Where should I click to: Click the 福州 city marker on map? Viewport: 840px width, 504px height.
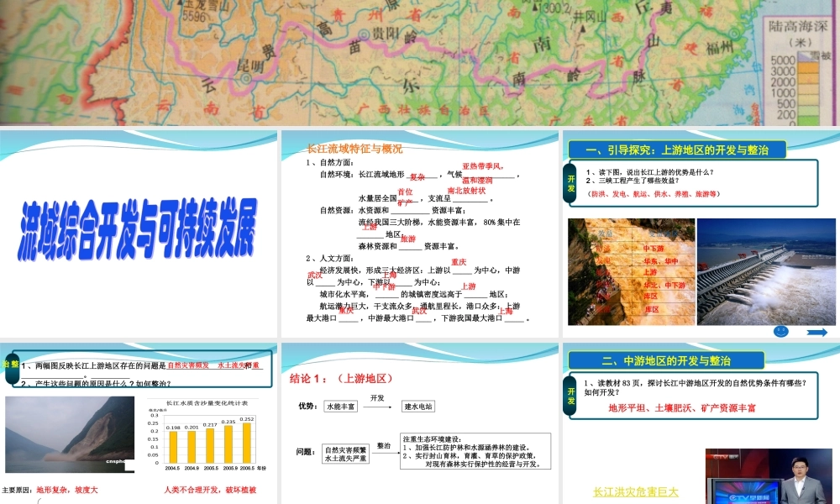click(732, 34)
